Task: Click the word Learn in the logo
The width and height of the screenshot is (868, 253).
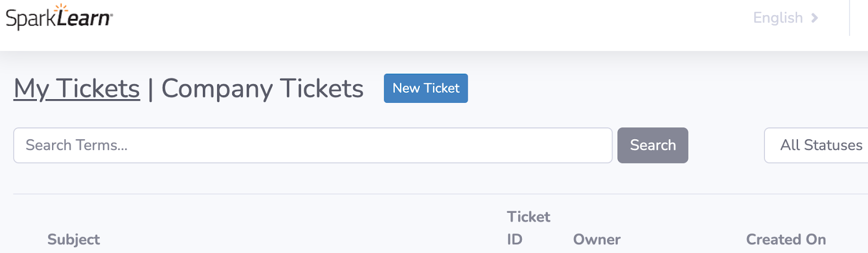Action: (84, 18)
